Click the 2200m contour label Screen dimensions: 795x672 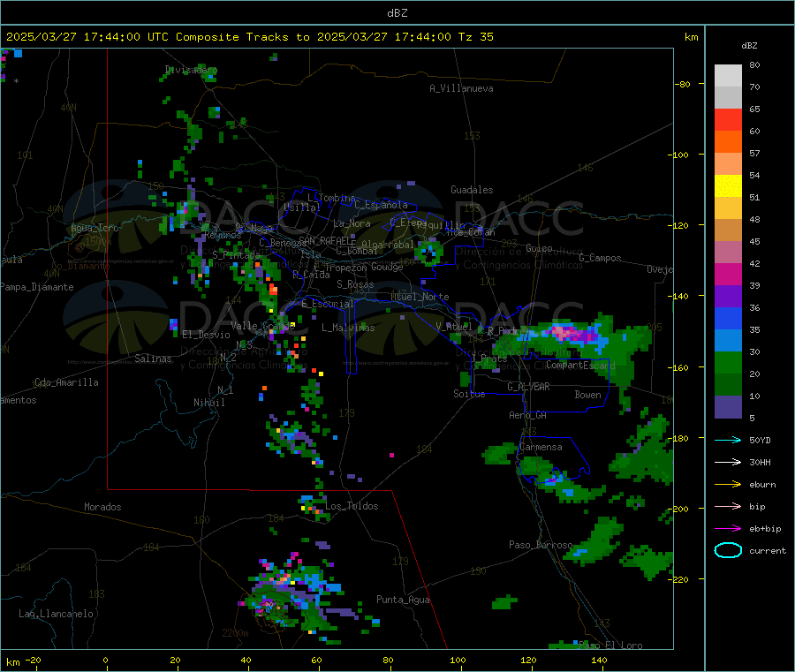click(235, 633)
